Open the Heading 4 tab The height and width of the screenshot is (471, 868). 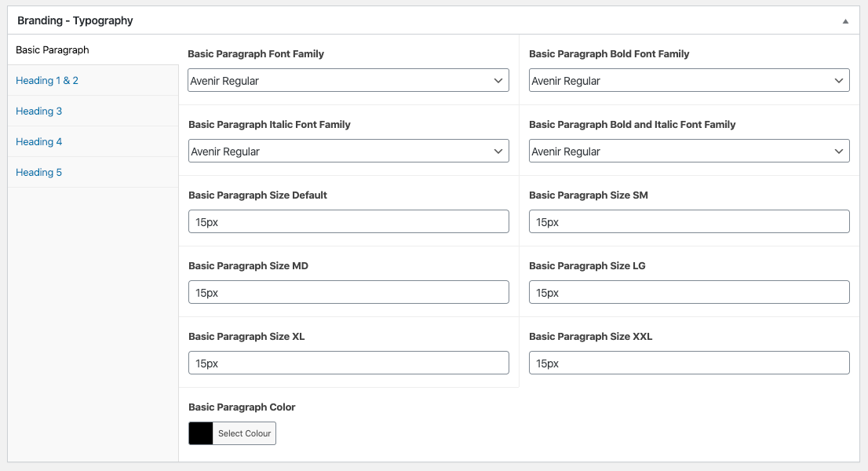pyautogui.click(x=39, y=142)
